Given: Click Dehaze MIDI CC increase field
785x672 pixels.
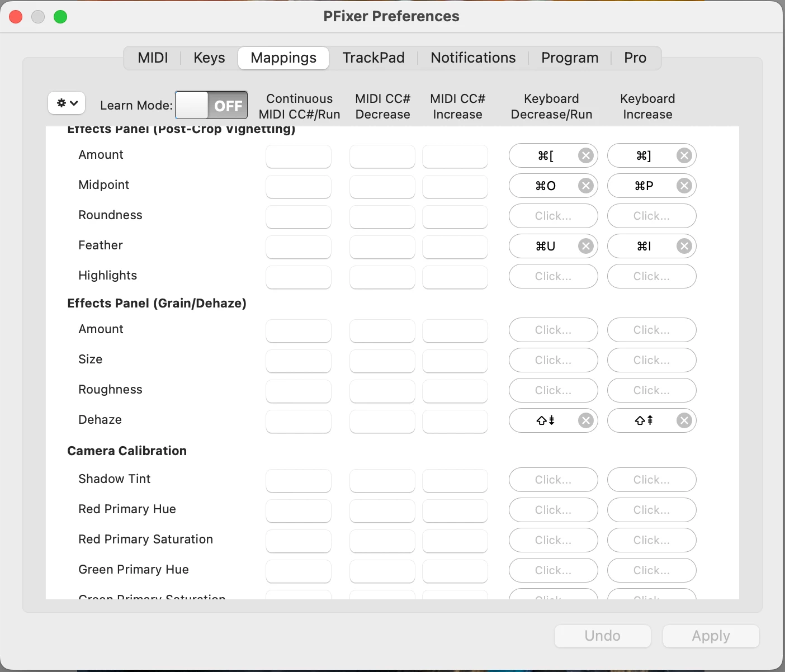Looking at the screenshot, I should coord(455,422).
